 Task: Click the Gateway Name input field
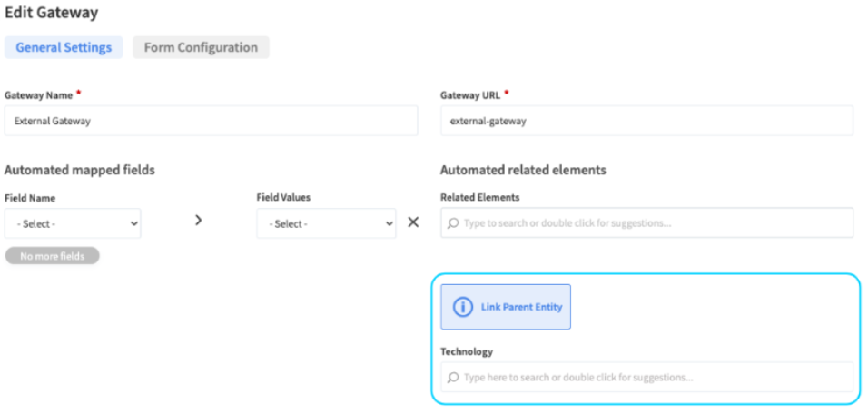(211, 121)
